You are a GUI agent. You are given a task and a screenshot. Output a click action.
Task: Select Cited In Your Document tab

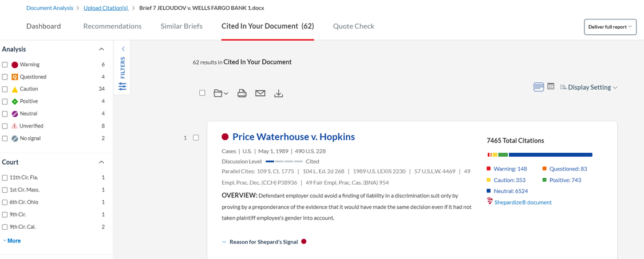pyautogui.click(x=267, y=26)
